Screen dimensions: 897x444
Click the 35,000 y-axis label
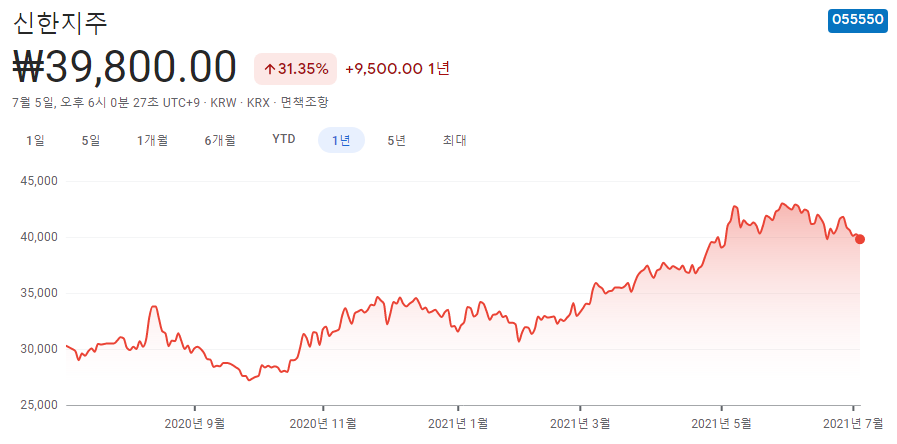pyautogui.click(x=40, y=293)
